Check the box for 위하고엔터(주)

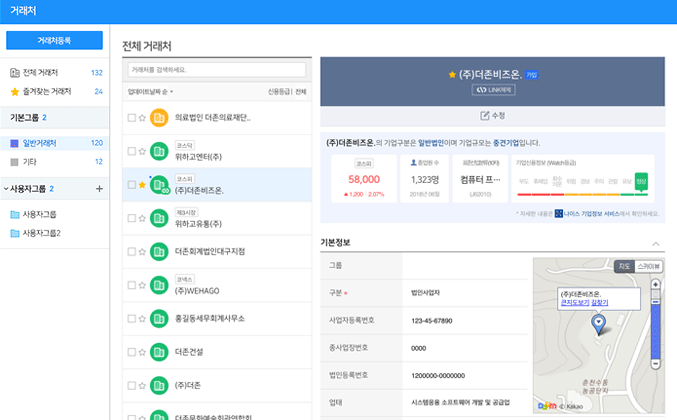[x=132, y=151]
